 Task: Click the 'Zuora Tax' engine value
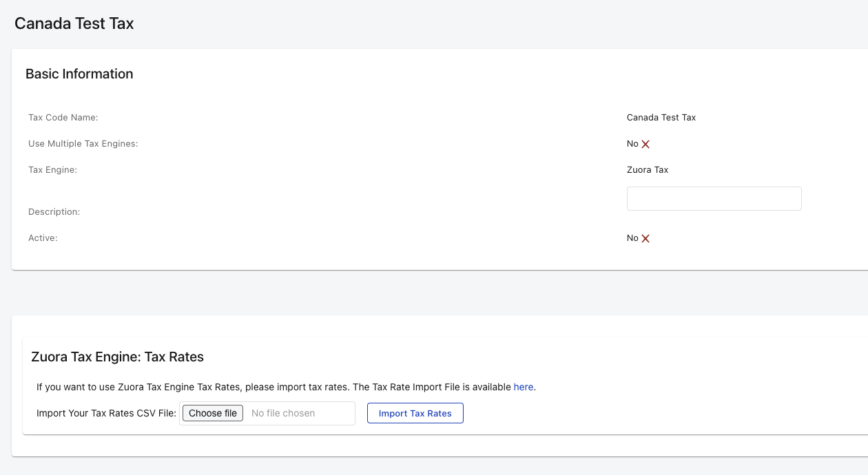coord(648,170)
